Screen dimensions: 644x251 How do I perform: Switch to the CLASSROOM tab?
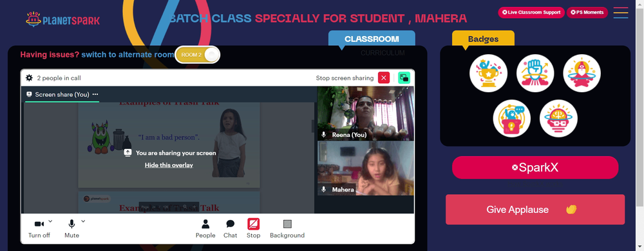pos(372,39)
